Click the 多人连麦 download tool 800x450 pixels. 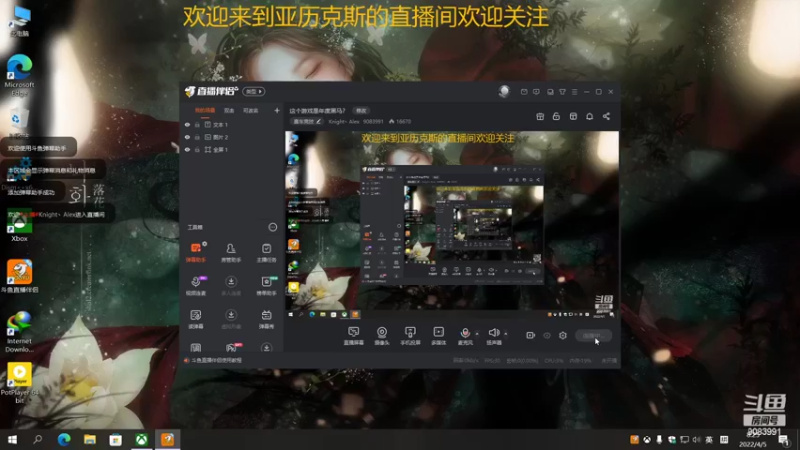click(231, 286)
